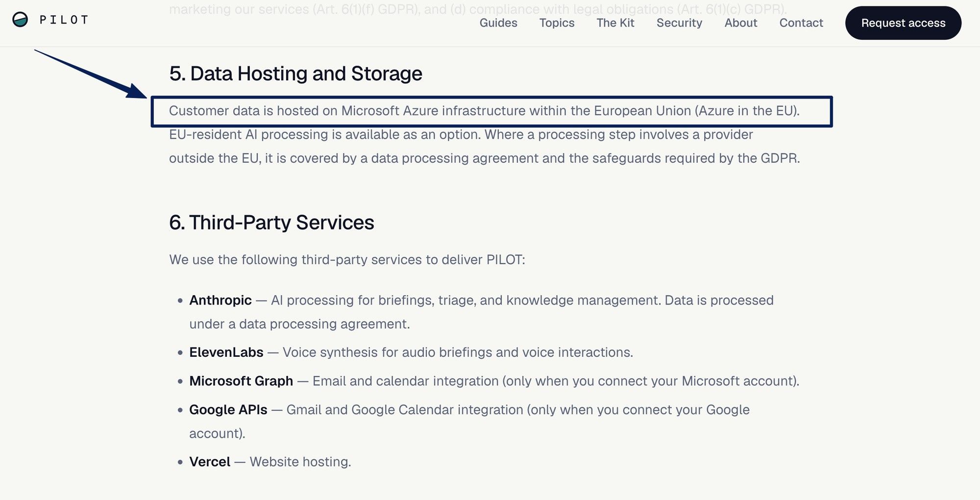Click 'Email and calendar integration' description
The height and width of the screenshot is (500, 980).
556,381
